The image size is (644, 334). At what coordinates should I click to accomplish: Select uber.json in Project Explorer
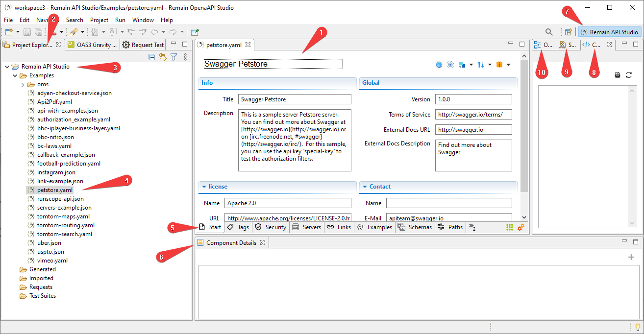point(49,243)
